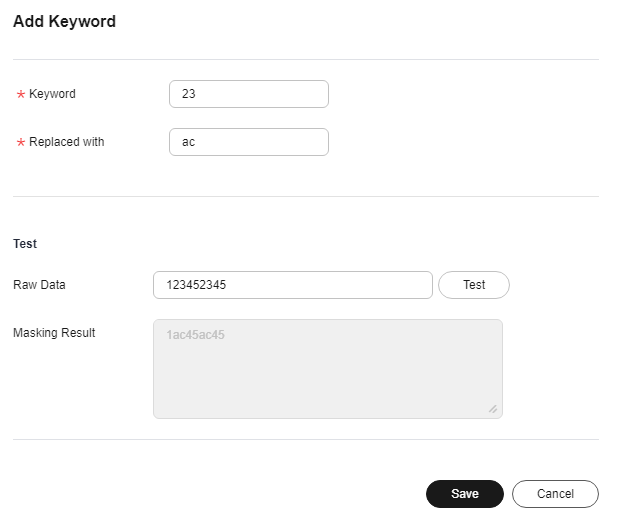Select the Raw Data input box

point(292,285)
